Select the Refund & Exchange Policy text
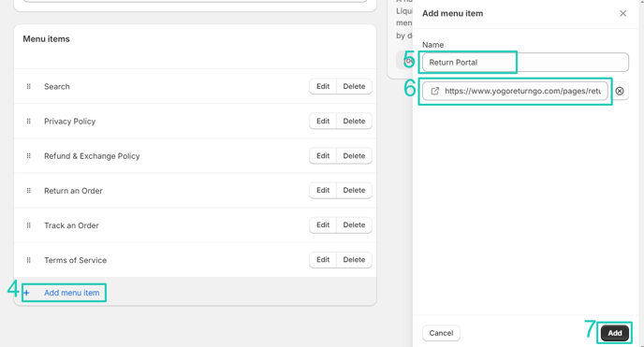This screenshot has height=347, width=644. click(92, 156)
